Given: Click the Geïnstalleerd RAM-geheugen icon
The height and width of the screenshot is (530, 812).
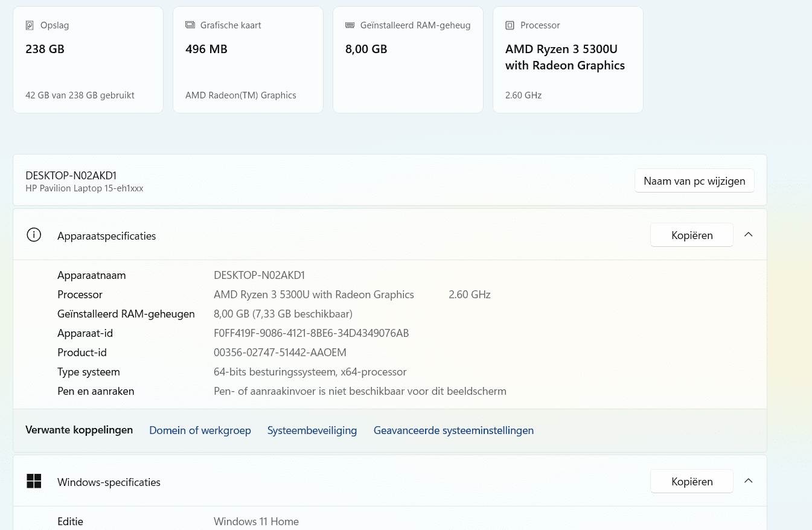Looking at the screenshot, I should 350,25.
